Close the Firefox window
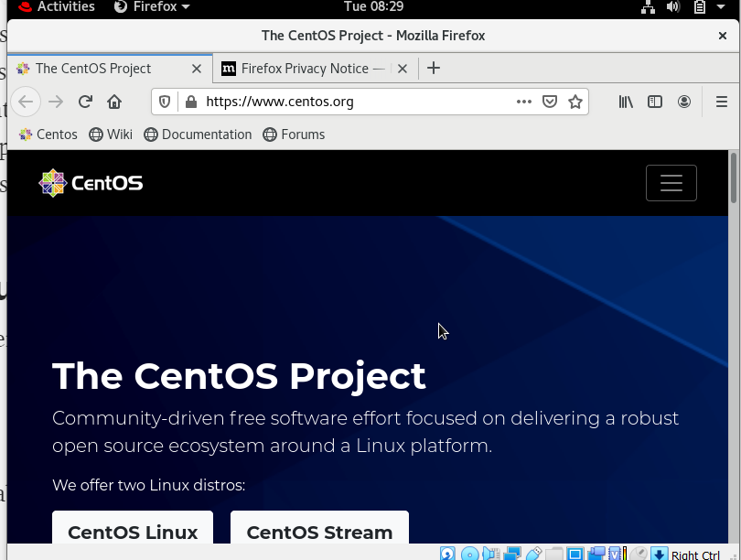 (x=722, y=36)
